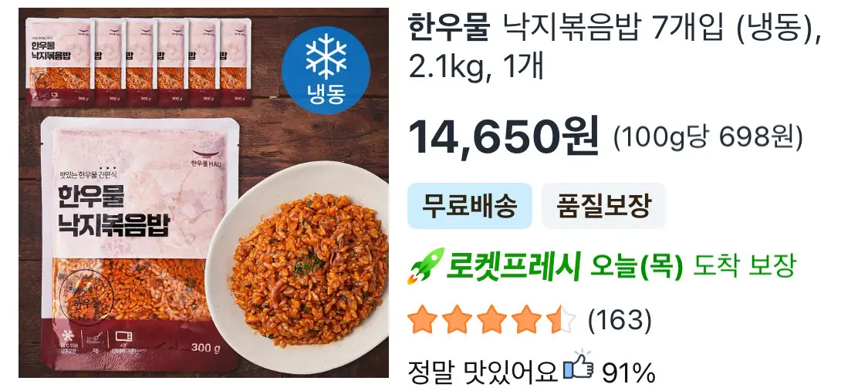Open the 한우물 낙지볶음밥 7개입 product title
Screen dimensions: 868x391
pos(614,48)
